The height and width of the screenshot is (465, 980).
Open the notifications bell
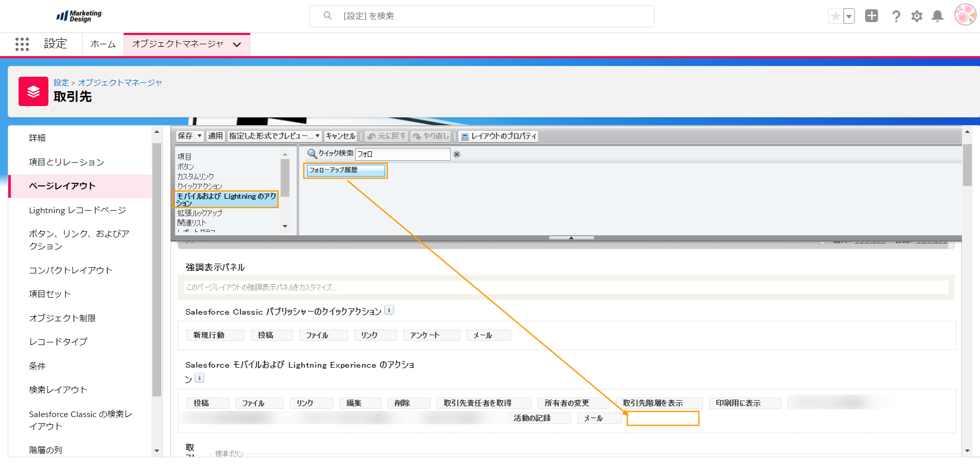point(937,16)
